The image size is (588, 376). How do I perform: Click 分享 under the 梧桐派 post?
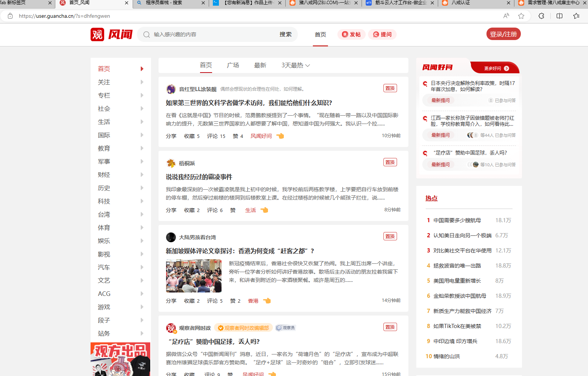click(x=171, y=210)
